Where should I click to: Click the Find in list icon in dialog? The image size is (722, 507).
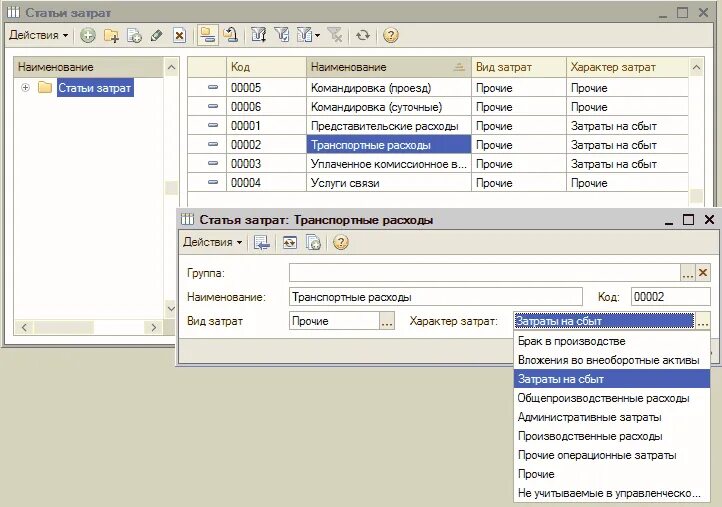pyautogui.click(x=262, y=242)
